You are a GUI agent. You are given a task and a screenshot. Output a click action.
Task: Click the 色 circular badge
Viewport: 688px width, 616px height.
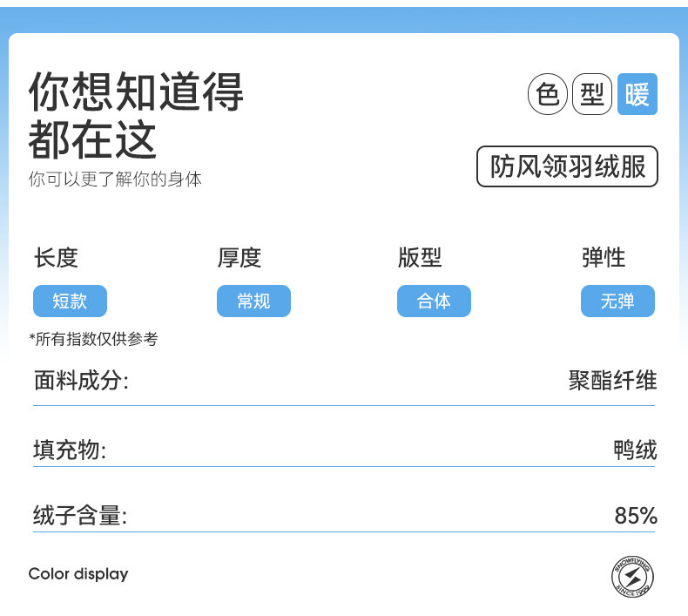[x=547, y=94]
